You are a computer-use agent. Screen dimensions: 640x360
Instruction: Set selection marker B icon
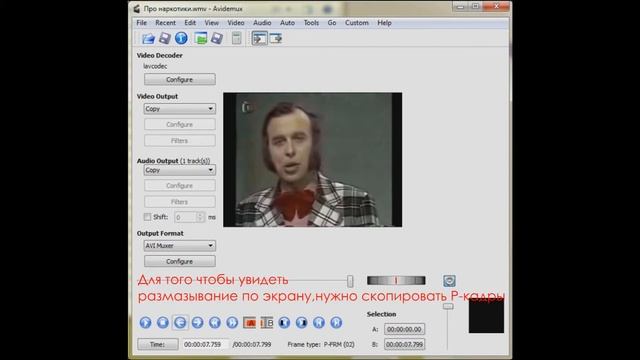[x=267, y=323]
